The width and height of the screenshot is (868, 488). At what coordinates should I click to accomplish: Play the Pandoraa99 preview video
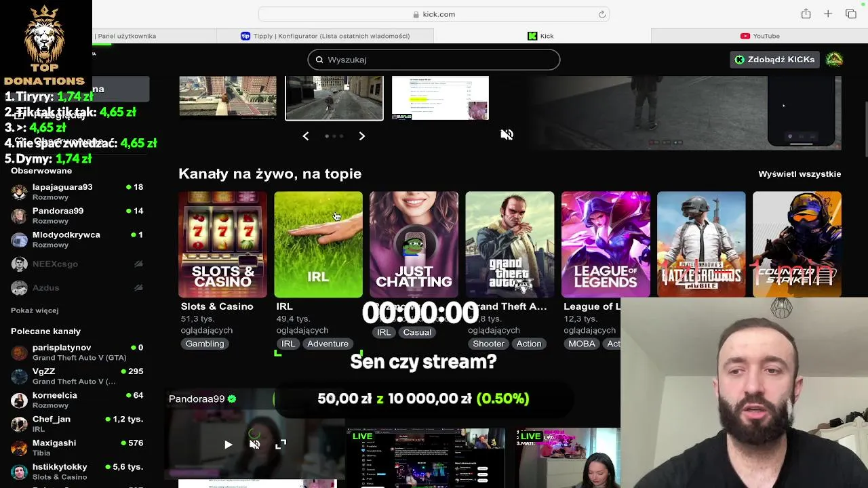pos(228,445)
